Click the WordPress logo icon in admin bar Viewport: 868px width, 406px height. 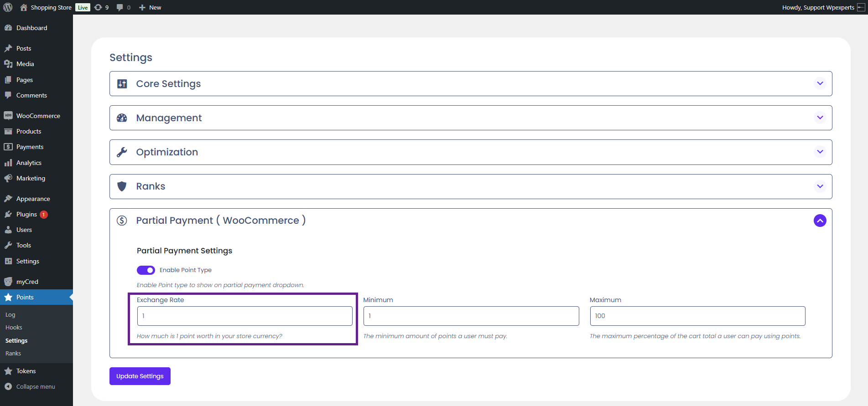point(8,7)
